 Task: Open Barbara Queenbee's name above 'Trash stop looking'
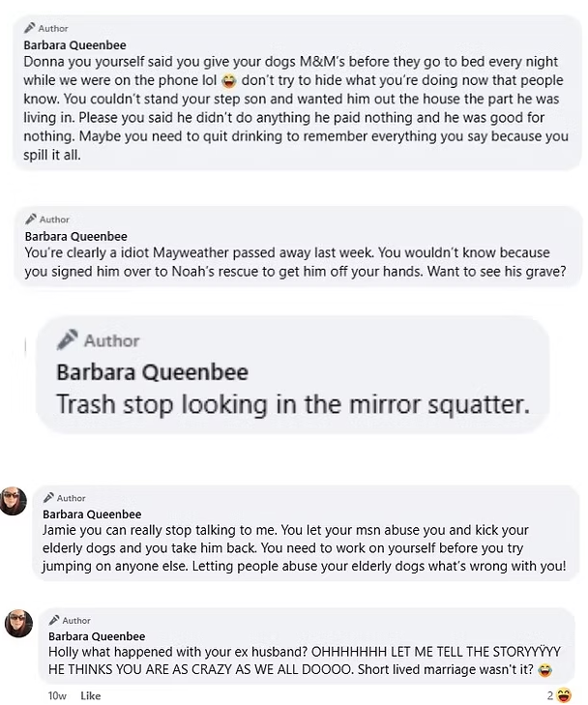pyautogui.click(x=152, y=371)
